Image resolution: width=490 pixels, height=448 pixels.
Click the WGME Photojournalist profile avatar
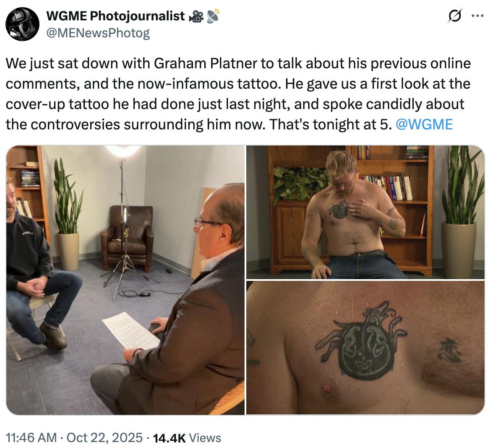point(22,24)
